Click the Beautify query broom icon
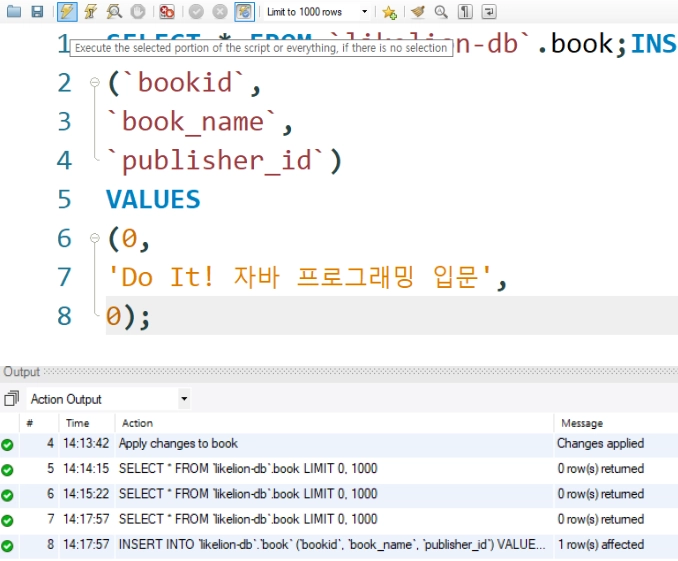 click(x=417, y=12)
